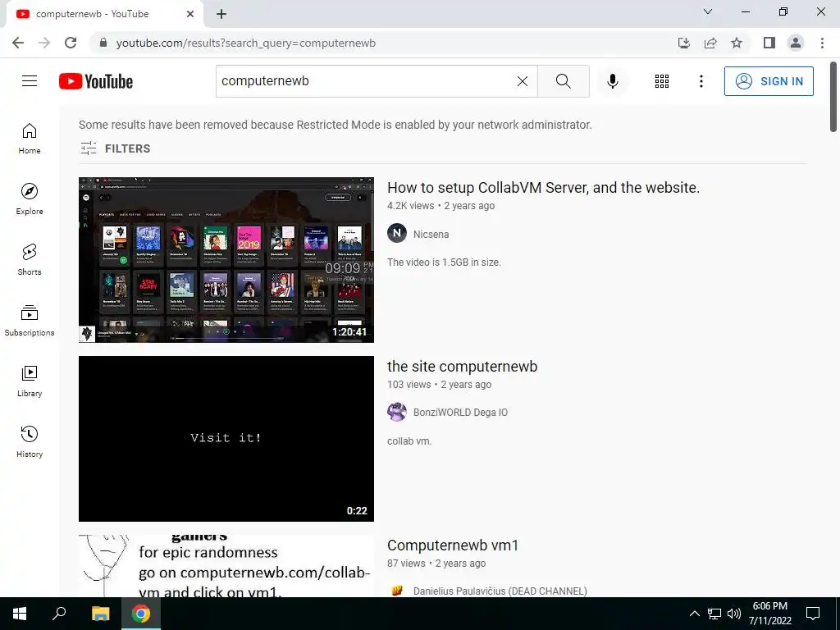Click the SIGN IN button
Viewport: 840px width, 630px height.
point(769,81)
